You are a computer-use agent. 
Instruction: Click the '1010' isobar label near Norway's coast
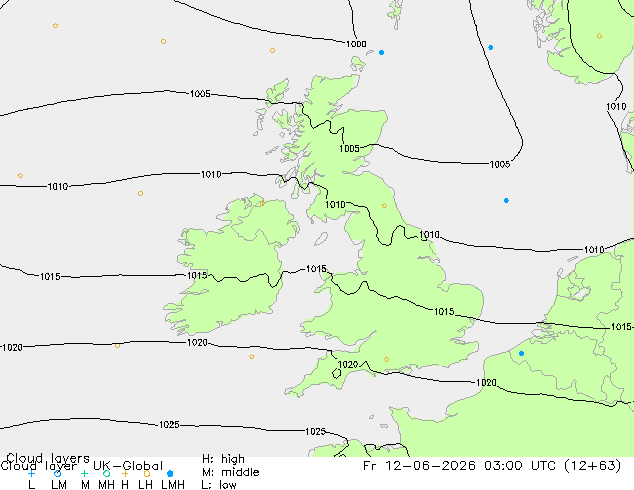click(x=616, y=106)
